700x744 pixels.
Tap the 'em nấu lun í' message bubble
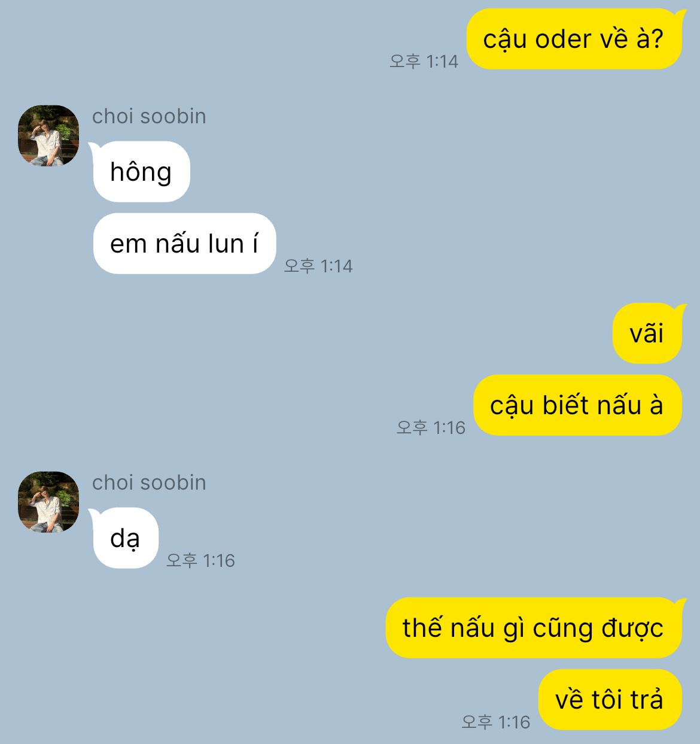184,244
